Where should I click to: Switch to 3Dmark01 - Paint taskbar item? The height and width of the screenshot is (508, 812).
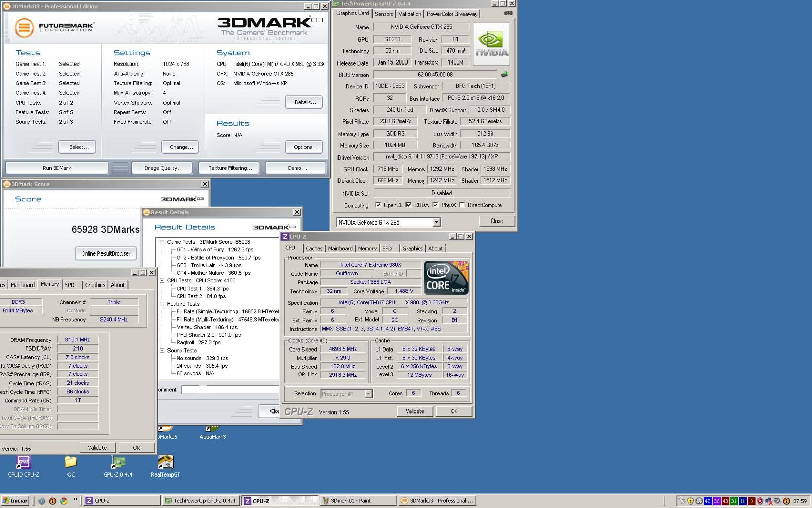357,501
